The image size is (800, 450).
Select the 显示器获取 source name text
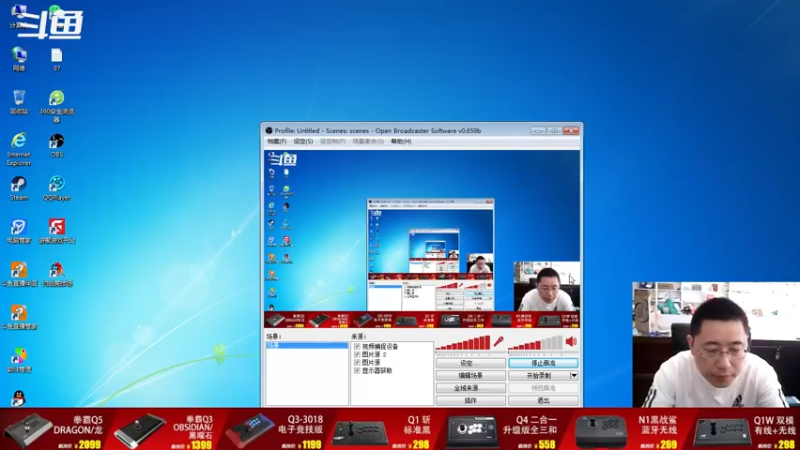pos(377,370)
